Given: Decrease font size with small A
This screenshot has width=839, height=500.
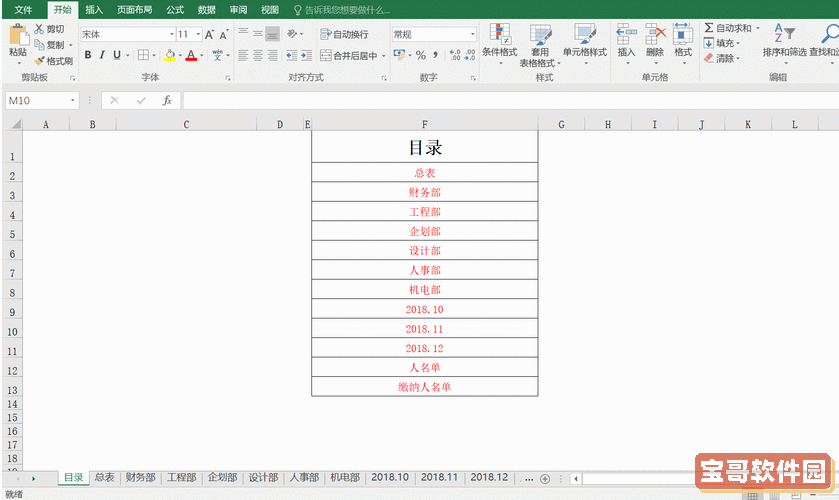Looking at the screenshot, I should point(224,35).
